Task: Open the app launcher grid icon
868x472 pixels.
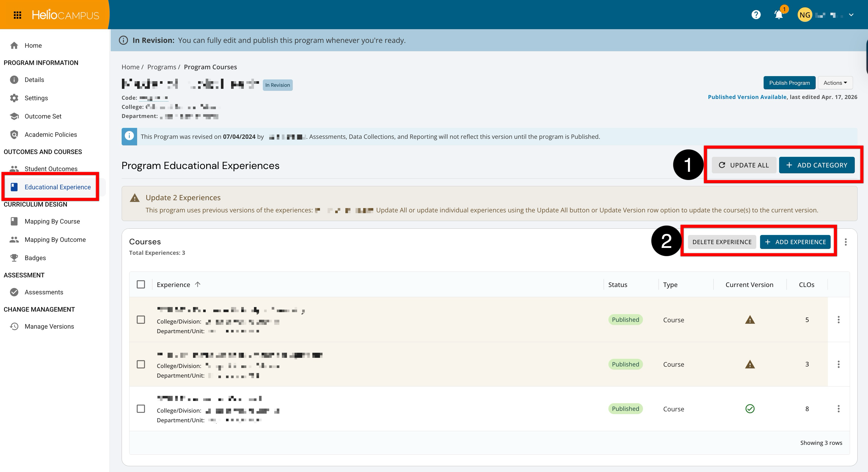Action: click(x=17, y=15)
